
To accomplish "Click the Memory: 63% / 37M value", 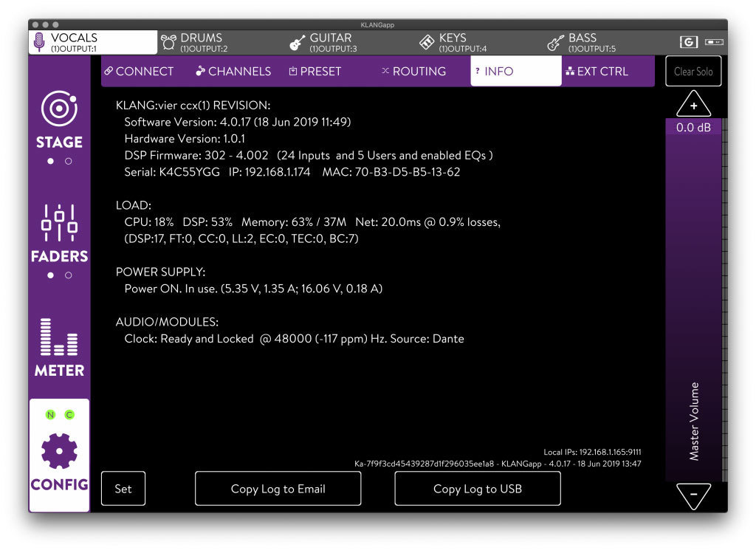I will coord(294,221).
